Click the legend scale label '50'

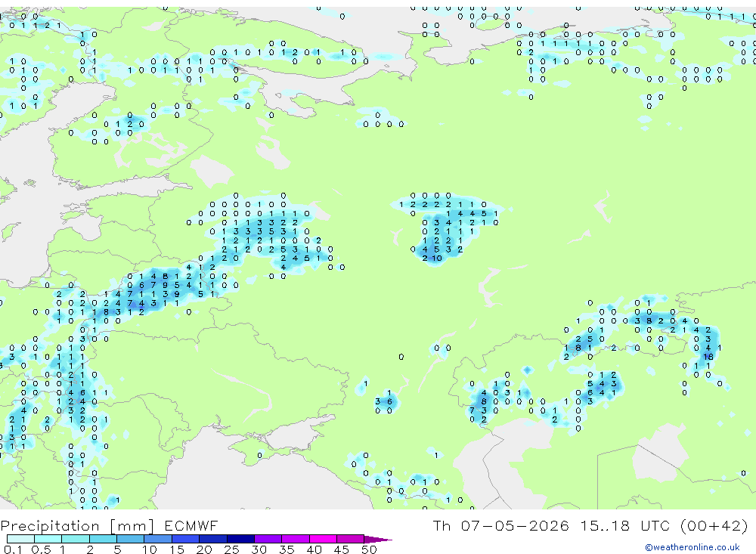369,549
